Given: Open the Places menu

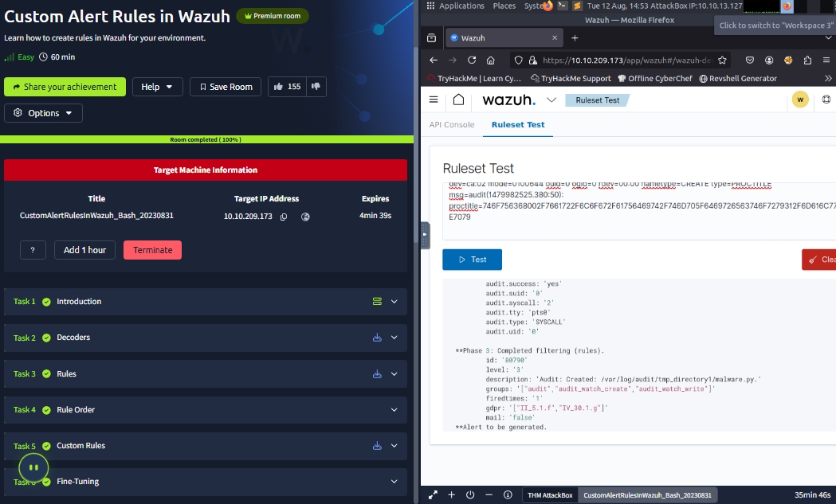Looking at the screenshot, I should 504,6.
